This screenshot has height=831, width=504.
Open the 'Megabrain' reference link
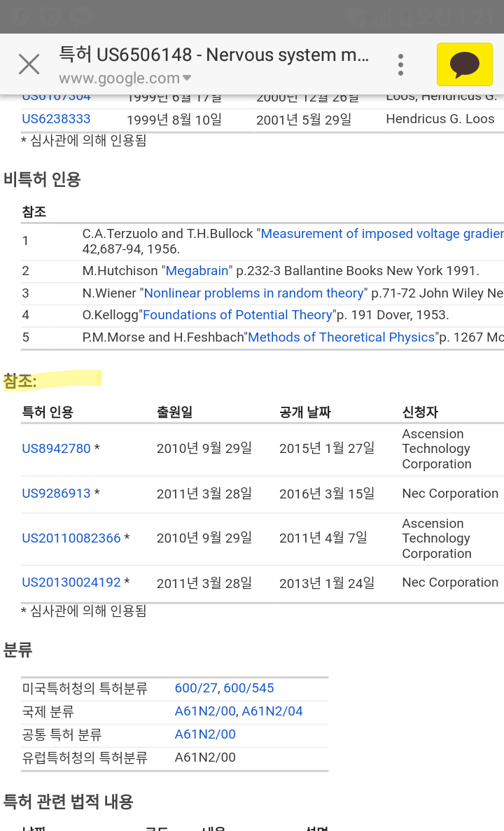197,271
